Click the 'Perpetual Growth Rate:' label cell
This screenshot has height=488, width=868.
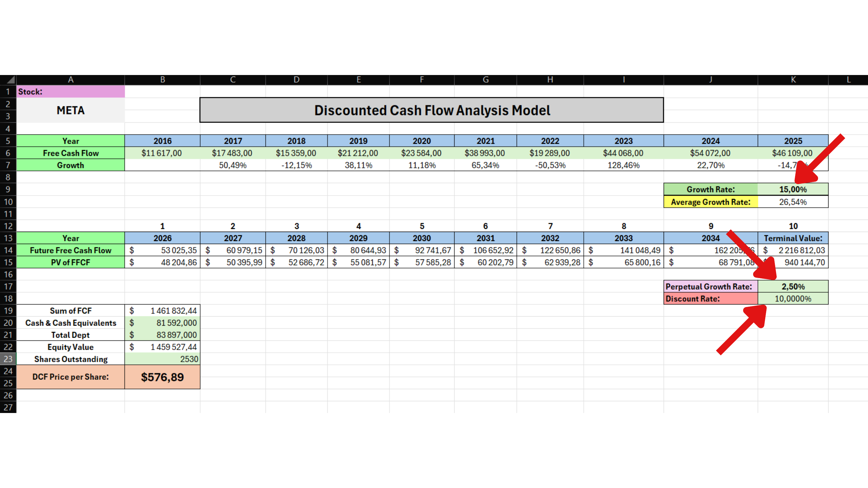point(711,286)
